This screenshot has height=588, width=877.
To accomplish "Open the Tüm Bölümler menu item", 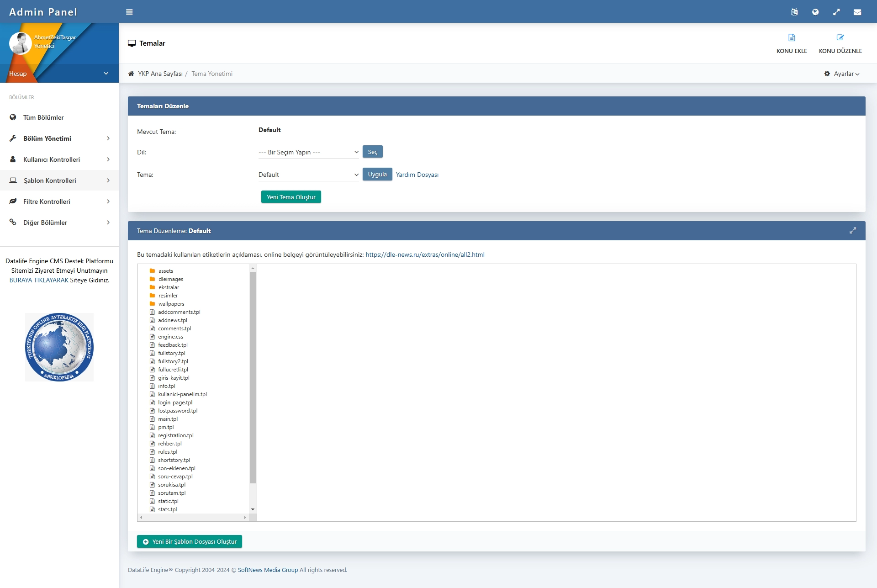I will click(x=43, y=117).
